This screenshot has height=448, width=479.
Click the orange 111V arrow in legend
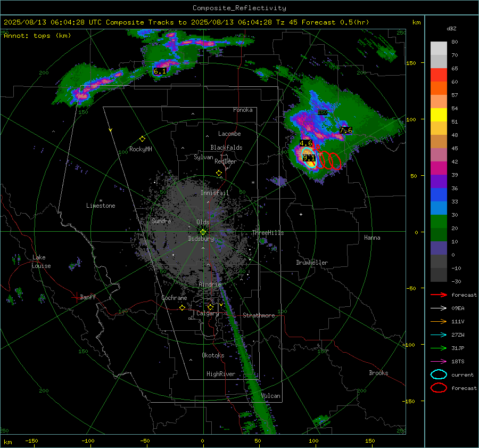coord(439,321)
